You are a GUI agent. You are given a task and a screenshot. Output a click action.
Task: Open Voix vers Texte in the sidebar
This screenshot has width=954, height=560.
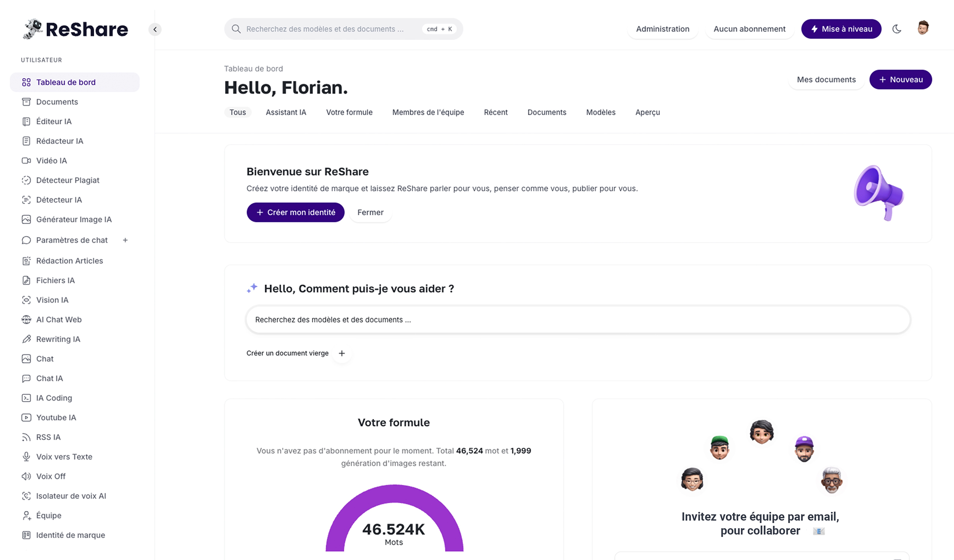coord(75,457)
